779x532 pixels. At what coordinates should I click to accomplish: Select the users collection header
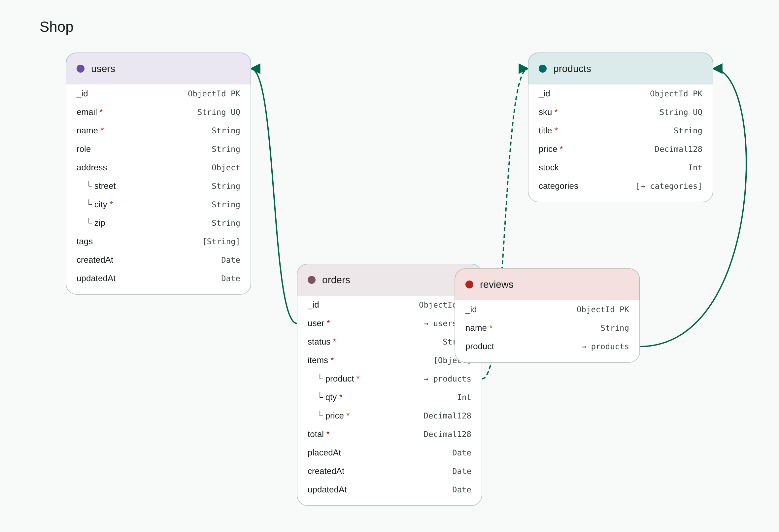click(158, 69)
